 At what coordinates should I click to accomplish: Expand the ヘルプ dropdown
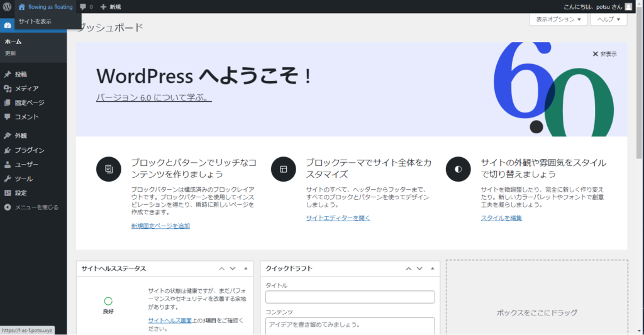tap(609, 19)
